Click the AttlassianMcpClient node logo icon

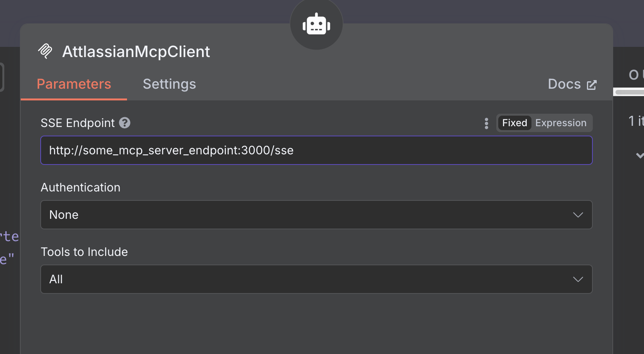tap(45, 51)
